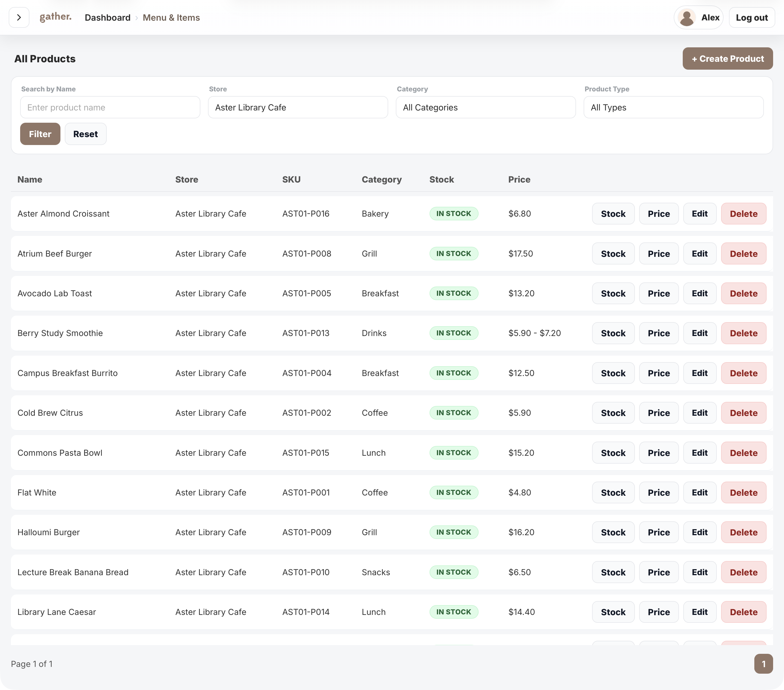Delete Atrium Beef Burger
This screenshot has height=690, width=784.
[x=743, y=254]
